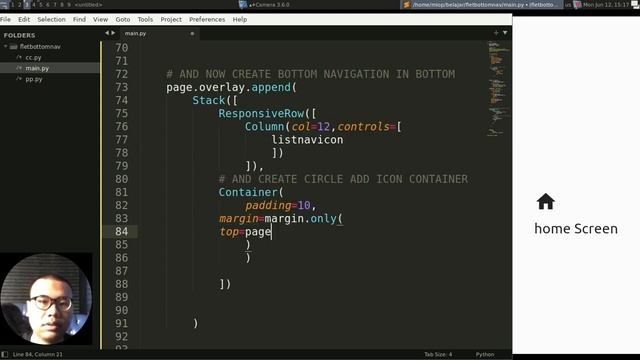Switch to workspace 3 in top panel

click(27, 4)
